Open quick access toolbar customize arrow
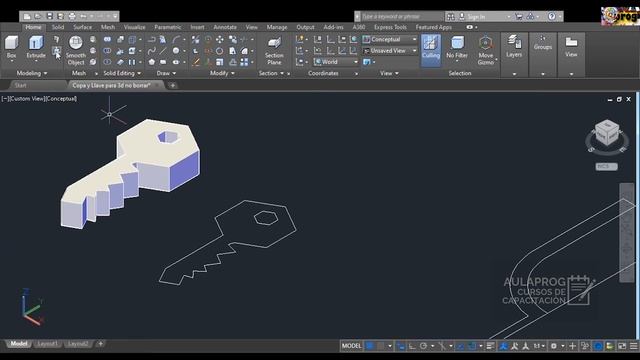The width and height of the screenshot is (640, 360). 115,16
